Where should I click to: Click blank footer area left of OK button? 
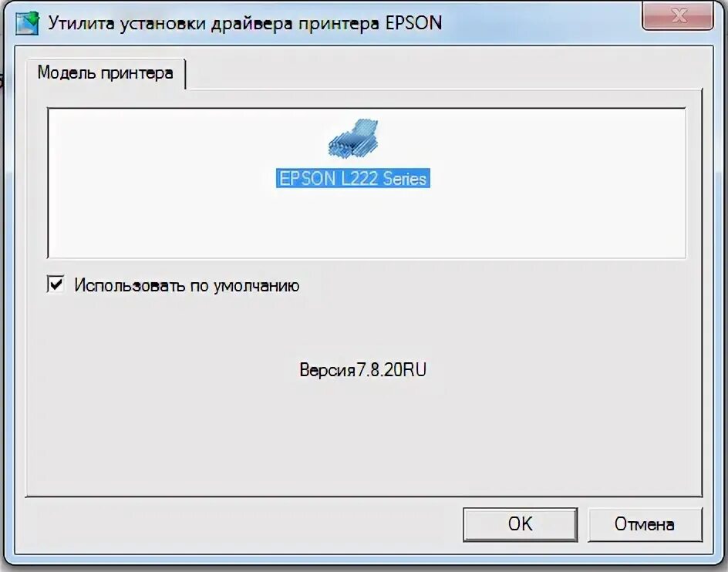pyautogui.click(x=241, y=525)
